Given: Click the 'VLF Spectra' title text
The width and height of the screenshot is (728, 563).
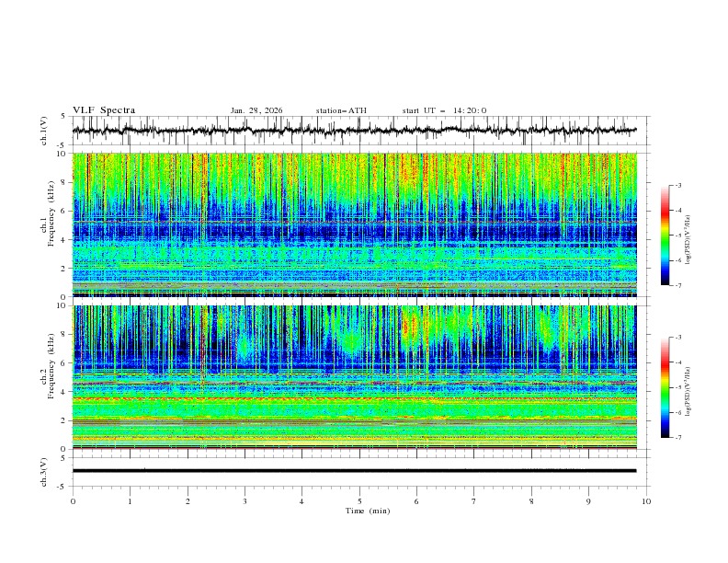Looking at the screenshot, I should tap(104, 110).
